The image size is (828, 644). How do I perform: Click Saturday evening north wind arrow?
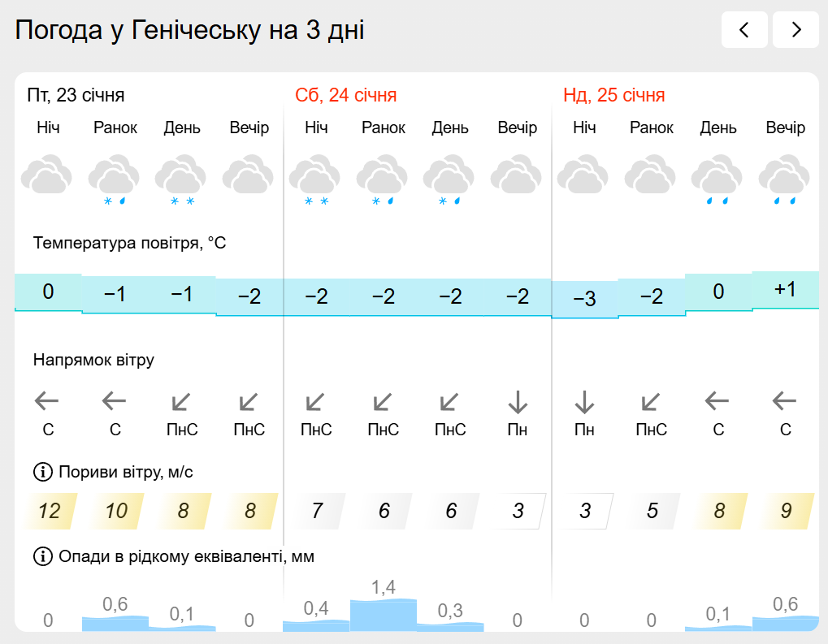(518, 401)
